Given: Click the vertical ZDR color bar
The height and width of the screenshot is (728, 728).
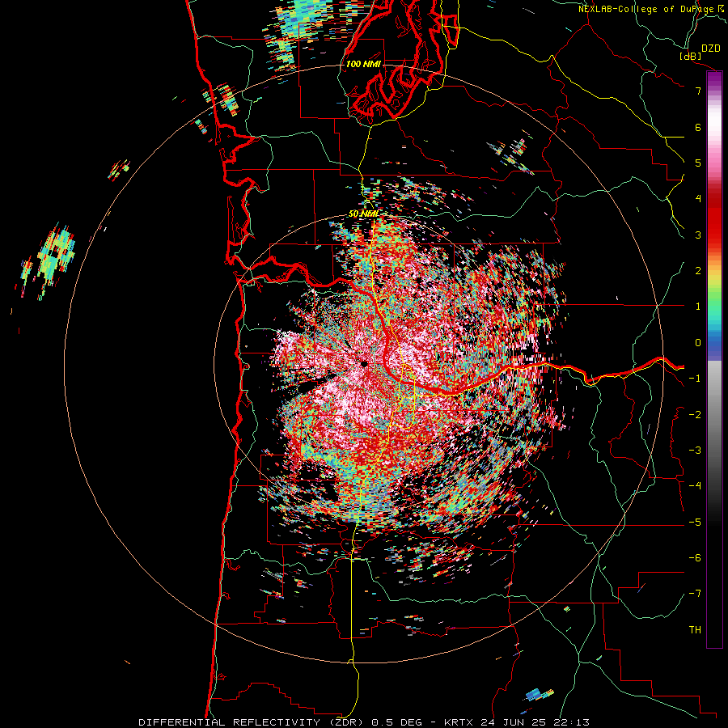Looking at the screenshot, I should point(714,359).
